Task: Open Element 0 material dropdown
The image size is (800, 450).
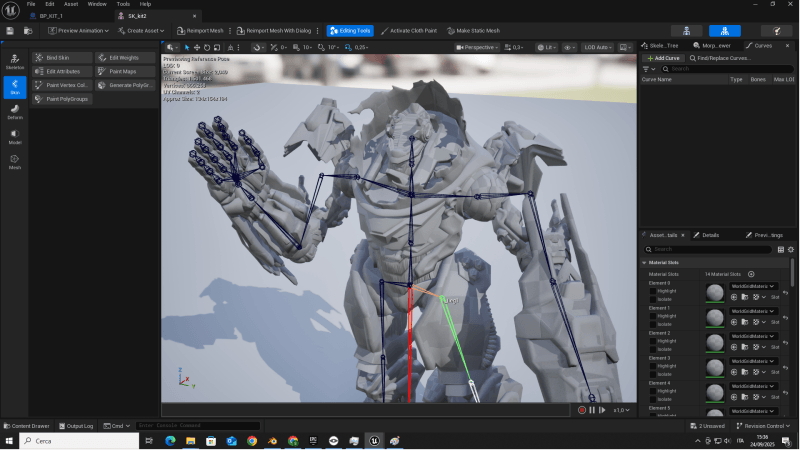Action: click(754, 286)
